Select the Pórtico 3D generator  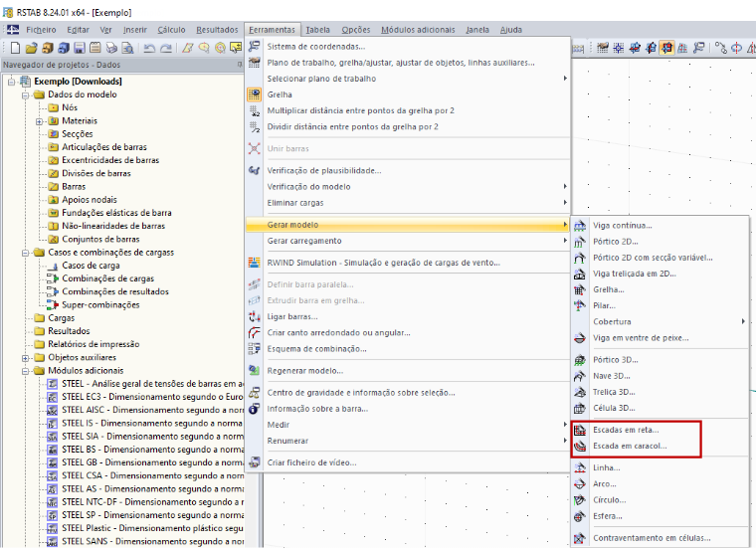[660, 360]
